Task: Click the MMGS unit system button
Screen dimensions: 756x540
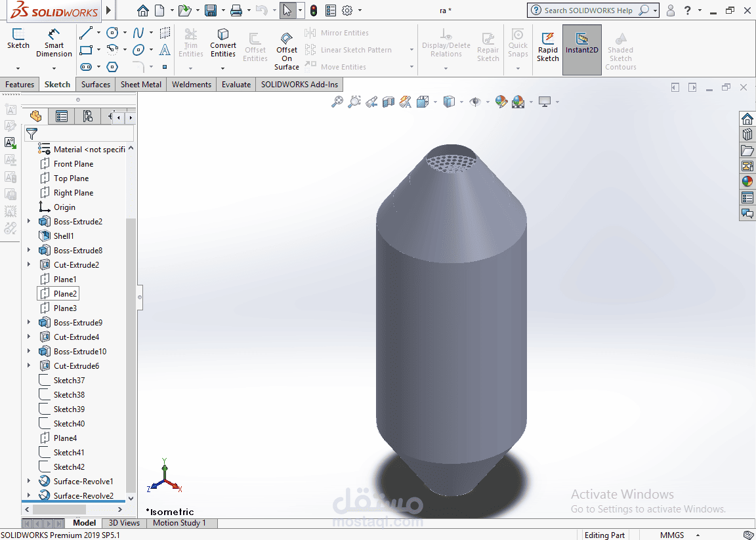Action: coord(671,535)
